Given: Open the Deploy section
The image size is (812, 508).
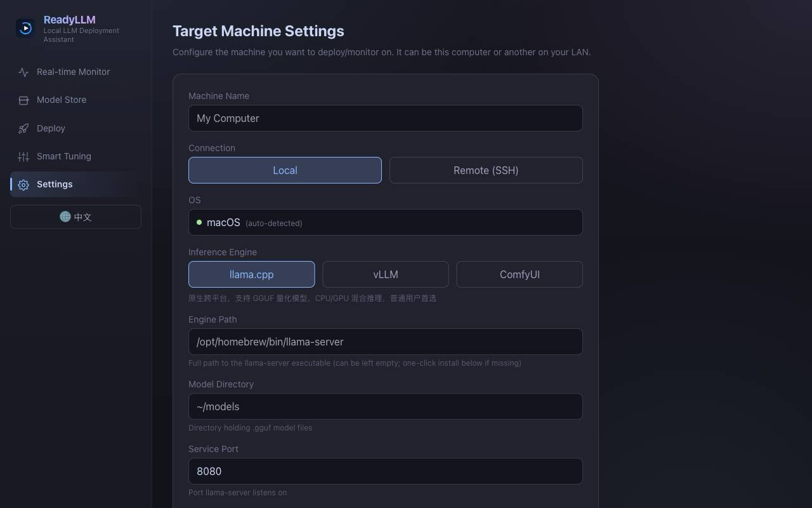Looking at the screenshot, I should point(75,128).
